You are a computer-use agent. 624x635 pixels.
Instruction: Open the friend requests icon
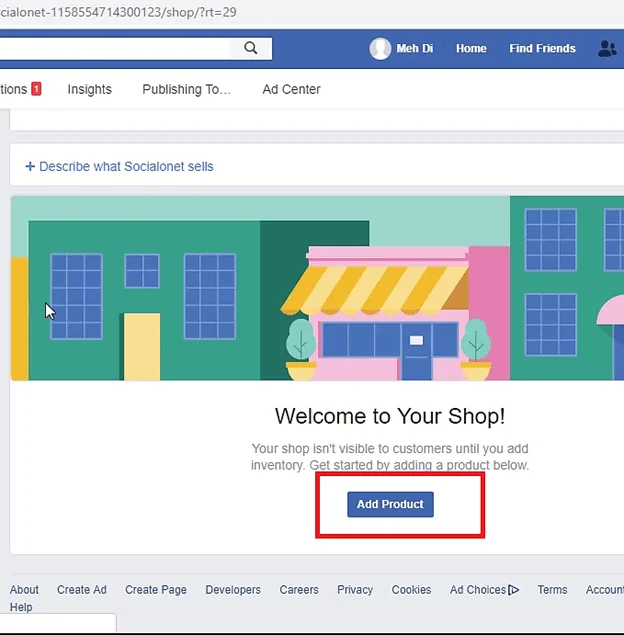606,48
